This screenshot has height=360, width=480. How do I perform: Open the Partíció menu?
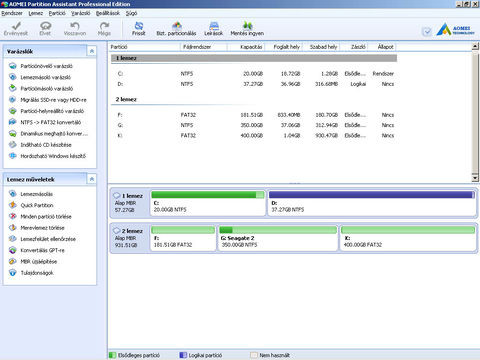point(57,13)
